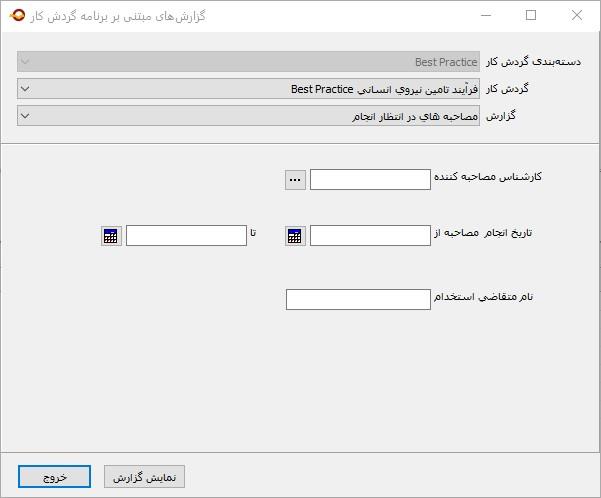Viewport: 601px width, 498px height.
Task: Click the interview date 'to' input field
Action: coord(186,236)
